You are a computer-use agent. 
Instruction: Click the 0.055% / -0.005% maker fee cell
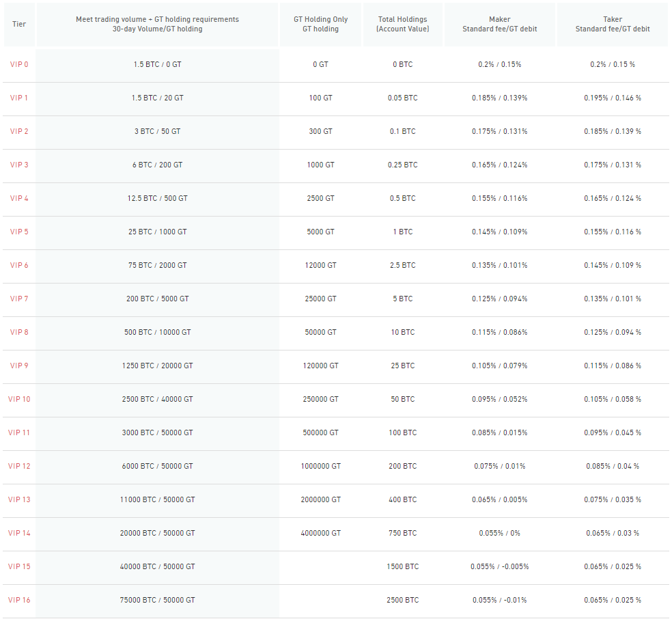coord(500,566)
